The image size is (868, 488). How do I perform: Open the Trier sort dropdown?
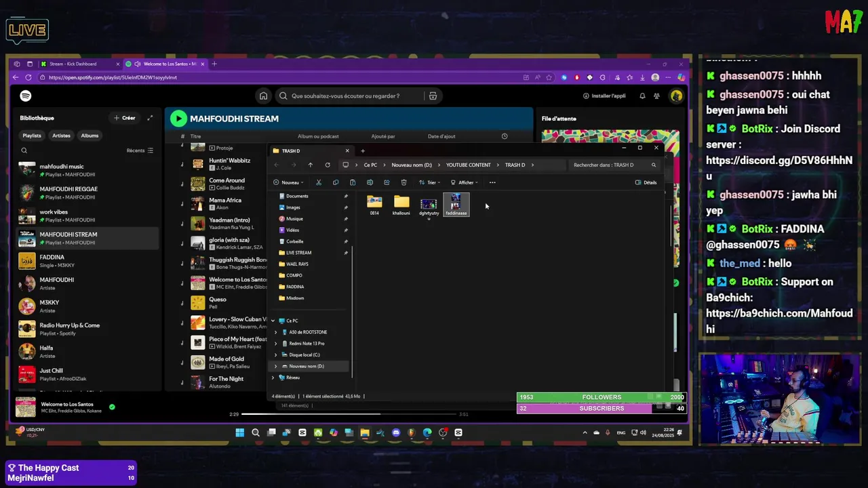tap(429, 182)
